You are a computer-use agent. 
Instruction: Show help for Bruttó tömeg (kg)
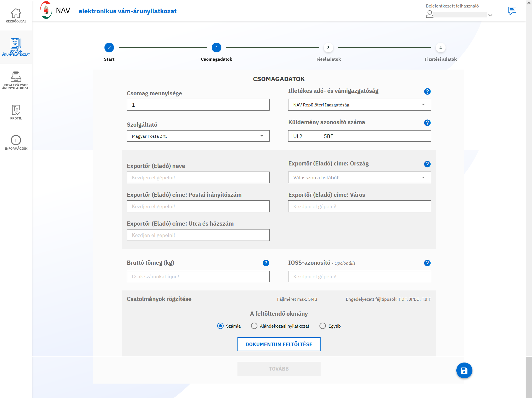266,263
